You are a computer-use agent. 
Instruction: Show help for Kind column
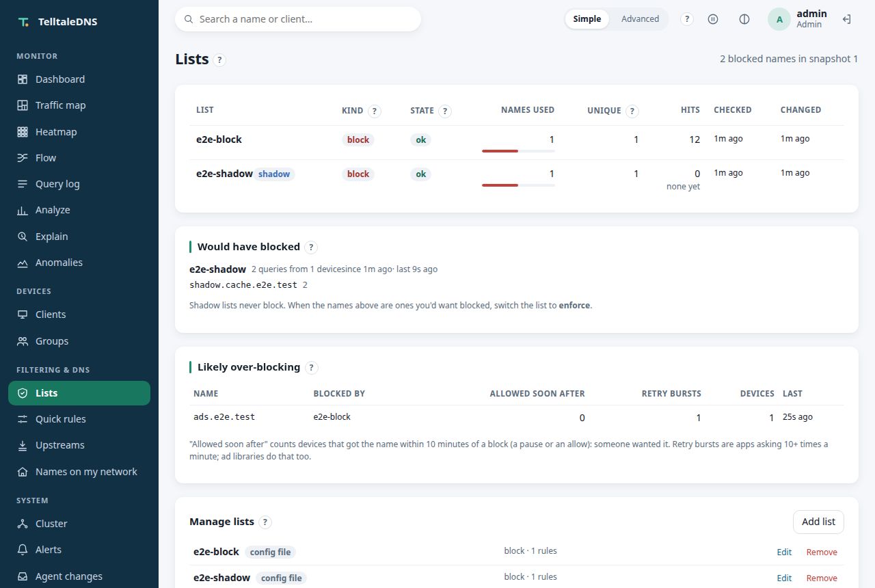375,111
